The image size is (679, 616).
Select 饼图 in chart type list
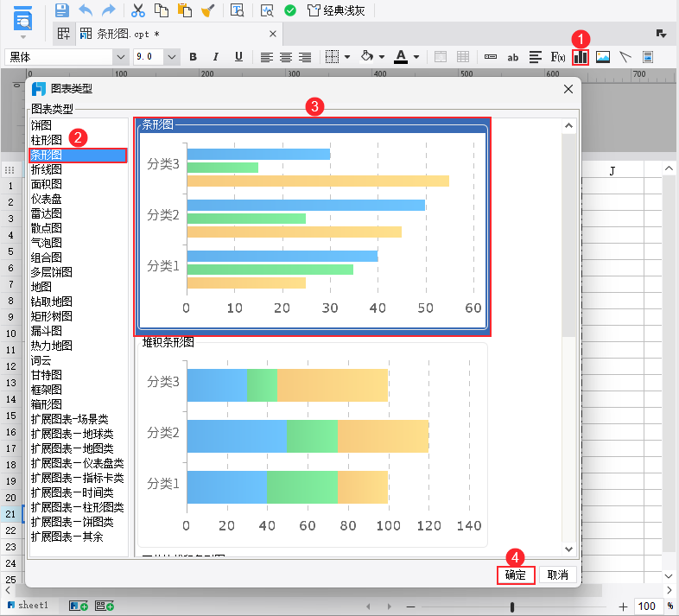pyautogui.click(x=78, y=125)
